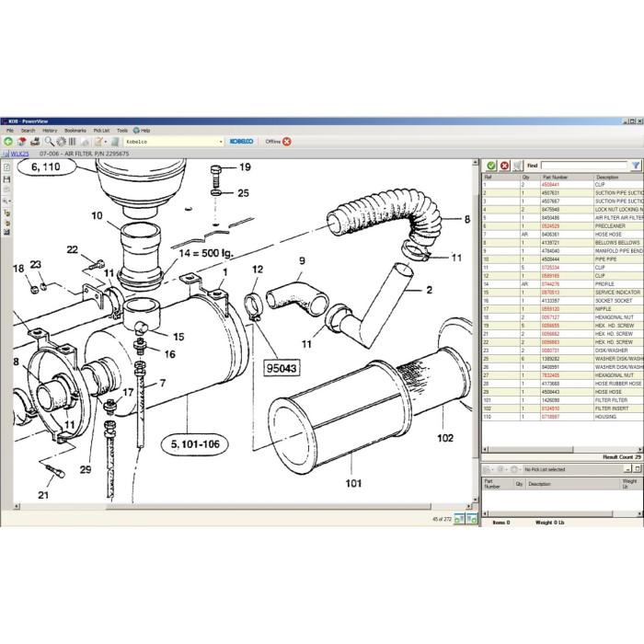Screen dimensions: 644x644
Task: Select the BELLOWS BELLOWS row
Action: coord(563,243)
